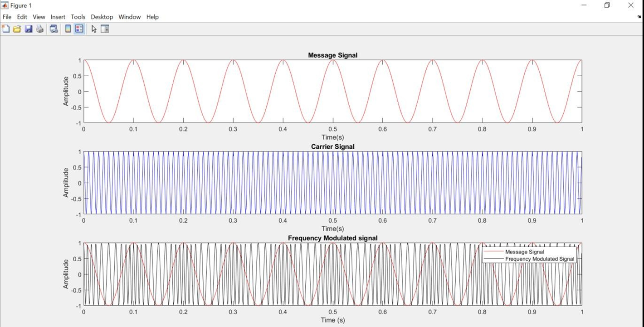Create a new figure
Screen dimensions: 644x327
(6, 29)
